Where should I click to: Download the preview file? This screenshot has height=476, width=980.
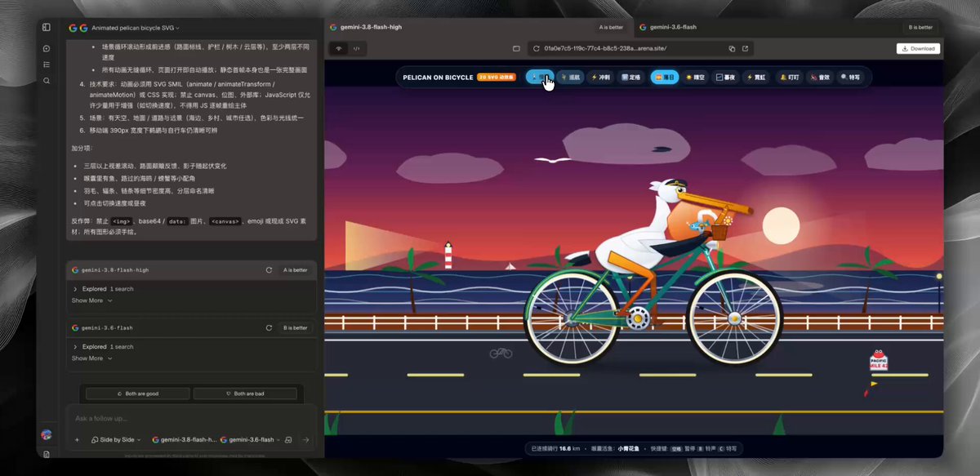tap(918, 49)
